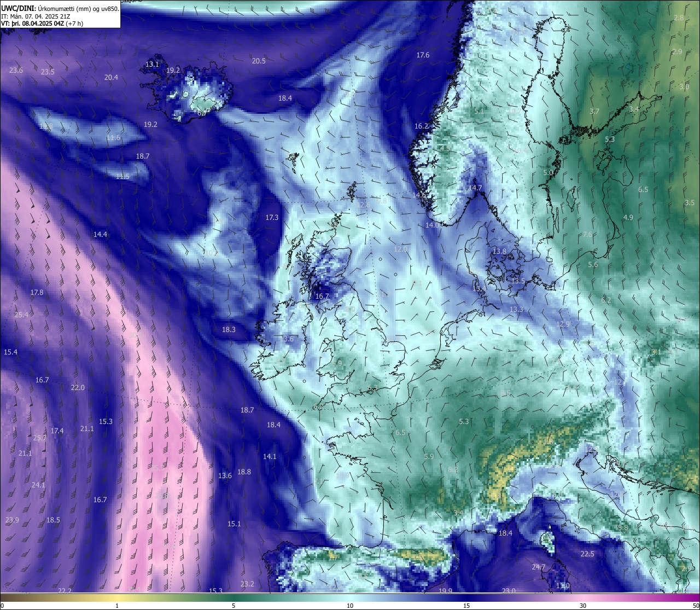This screenshot has width=700, height=610.
Task: Click the 14.1 value label
Action: point(270,457)
